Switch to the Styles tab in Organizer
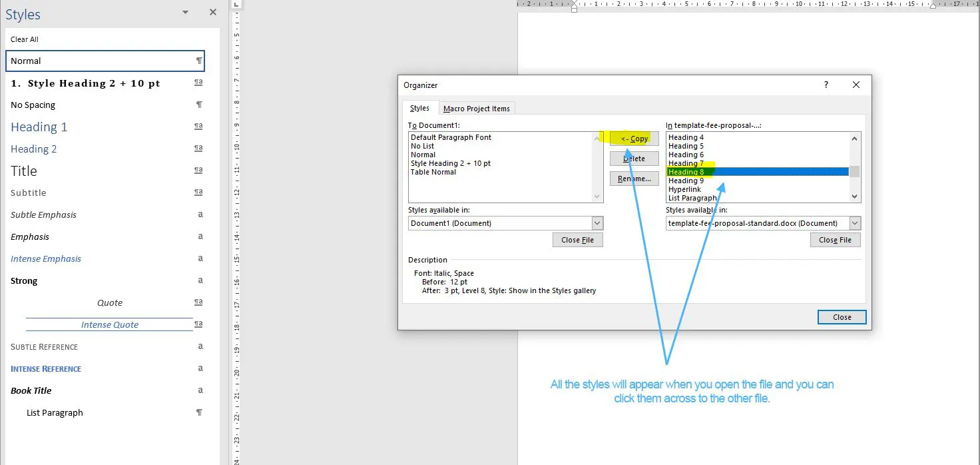The height and width of the screenshot is (465, 980). 419,108
